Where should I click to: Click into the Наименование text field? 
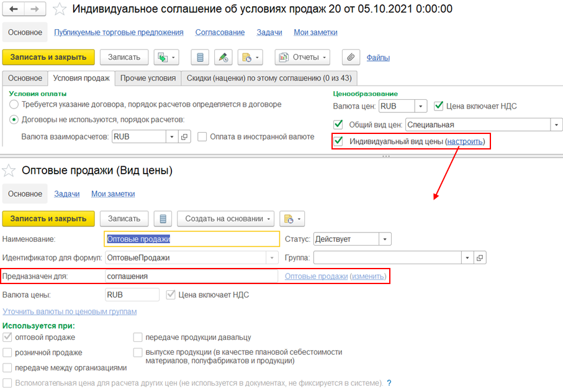[192, 239]
